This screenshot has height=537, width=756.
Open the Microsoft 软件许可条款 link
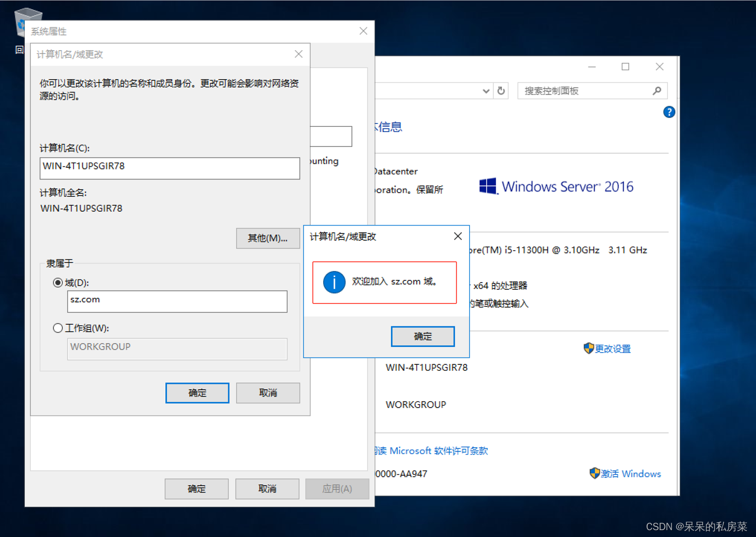[432, 450]
